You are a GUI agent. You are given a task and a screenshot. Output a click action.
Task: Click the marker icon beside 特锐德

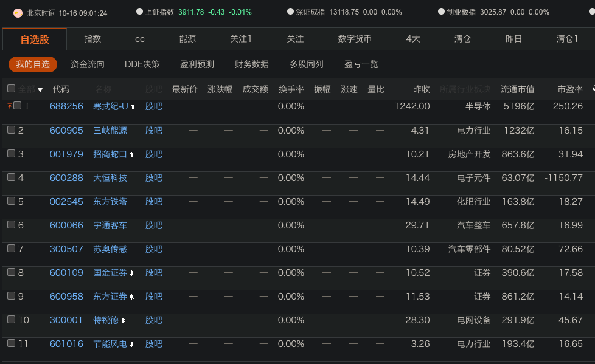click(123, 320)
